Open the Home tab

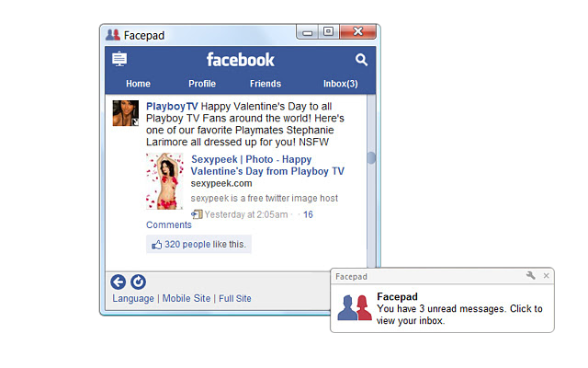click(138, 84)
